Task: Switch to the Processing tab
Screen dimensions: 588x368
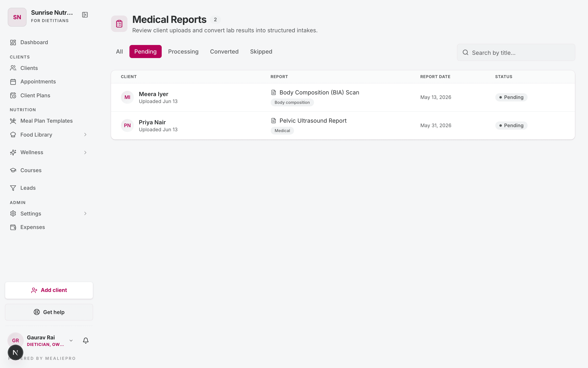Action: point(183,52)
